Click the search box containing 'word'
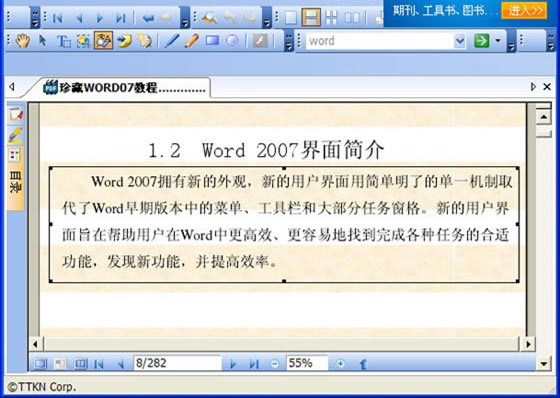The height and width of the screenshot is (398, 560). [x=379, y=41]
